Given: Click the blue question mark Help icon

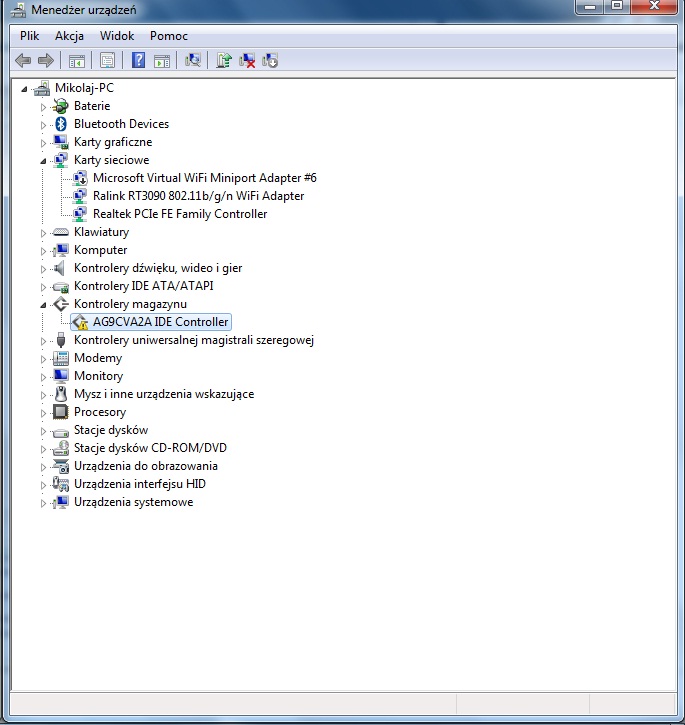Looking at the screenshot, I should click(x=138, y=61).
